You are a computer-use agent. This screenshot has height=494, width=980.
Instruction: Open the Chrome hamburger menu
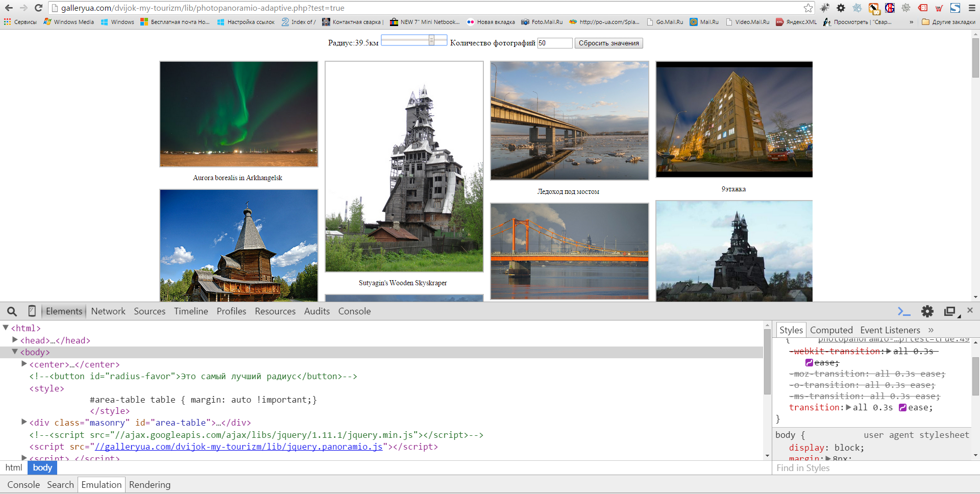[x=972, y=8]
